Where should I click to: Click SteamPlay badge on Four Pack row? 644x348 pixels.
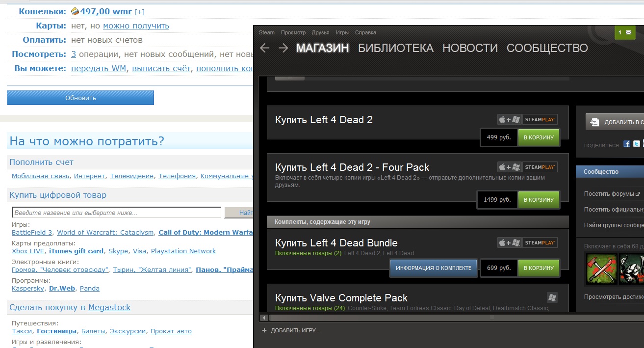pos(540,167)
